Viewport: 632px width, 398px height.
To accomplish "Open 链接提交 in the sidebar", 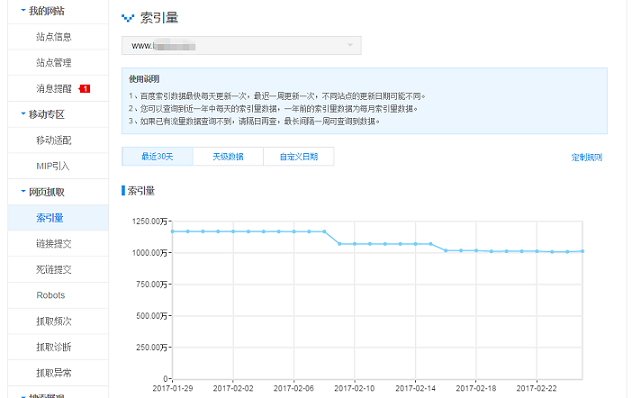I will point(54,244).
